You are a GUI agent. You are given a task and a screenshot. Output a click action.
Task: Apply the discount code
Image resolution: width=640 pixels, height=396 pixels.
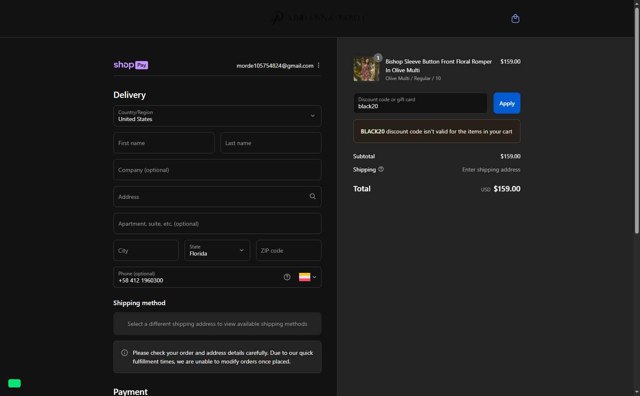[507, 103]
